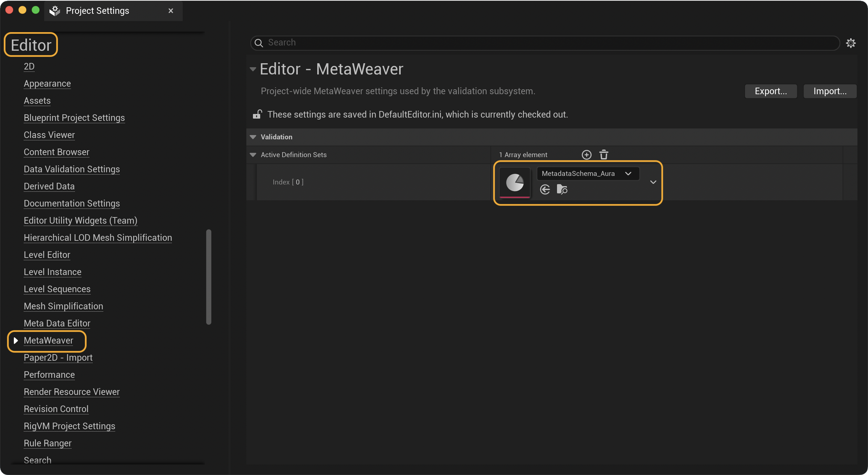Image resolution: width=868 pixels, height=475 pixels.
Task: Click the MetadataSchema_Aura asset thumbnail
Action: 514,183
